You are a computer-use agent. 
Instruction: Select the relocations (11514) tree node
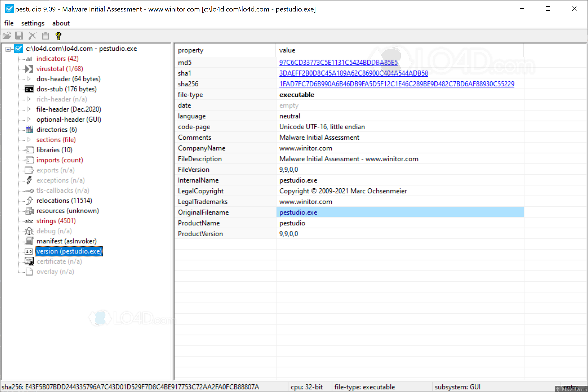click(x=64, y=200)
